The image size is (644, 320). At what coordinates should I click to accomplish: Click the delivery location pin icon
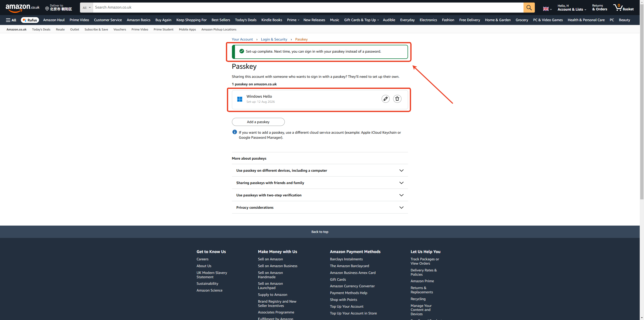pos(47,9)
